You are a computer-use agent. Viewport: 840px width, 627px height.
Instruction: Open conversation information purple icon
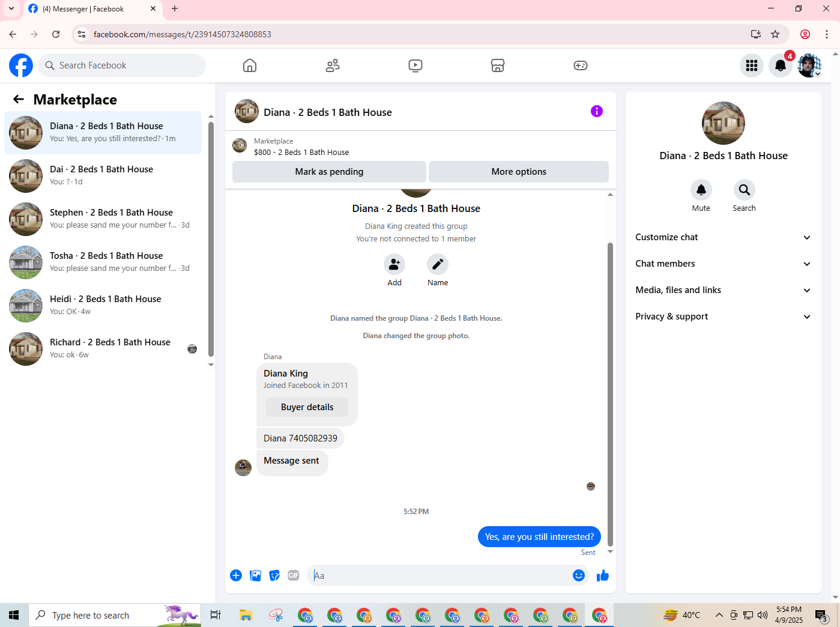coord(597,111)
